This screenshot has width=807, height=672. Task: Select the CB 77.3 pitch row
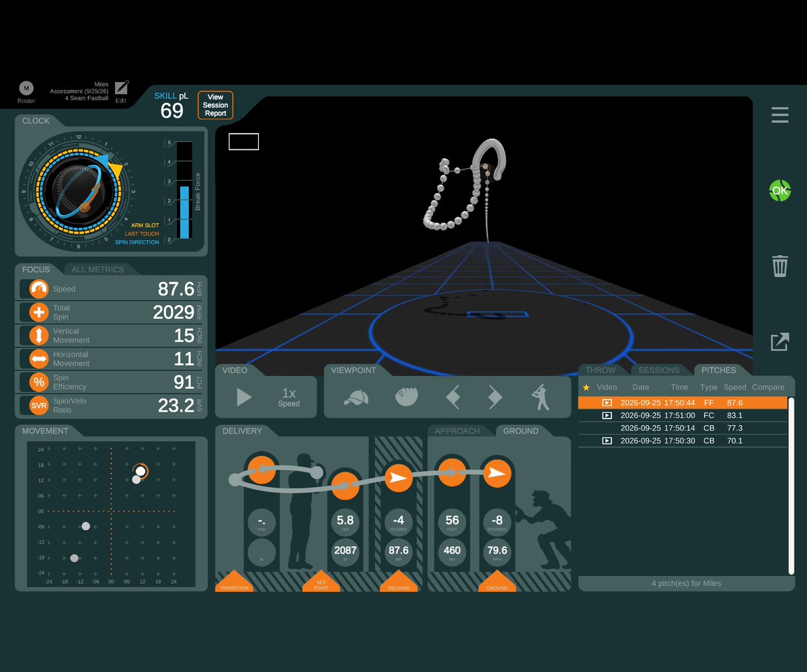point(683,428)
